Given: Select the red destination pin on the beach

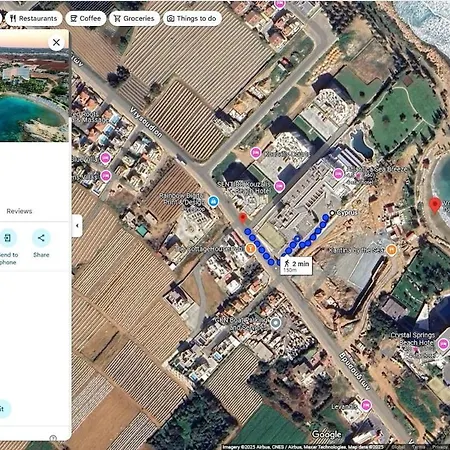Looking at the screenshot, I should [x=435, y=205].
